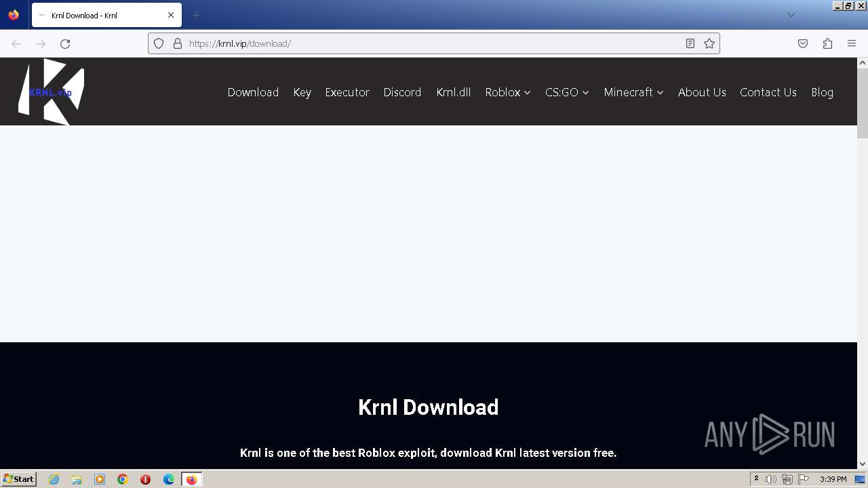Open a new tab with plus icon

196,15
